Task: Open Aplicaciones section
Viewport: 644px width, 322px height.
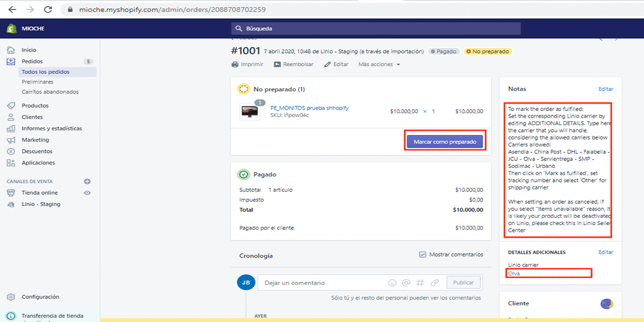Action: [38, 163]
